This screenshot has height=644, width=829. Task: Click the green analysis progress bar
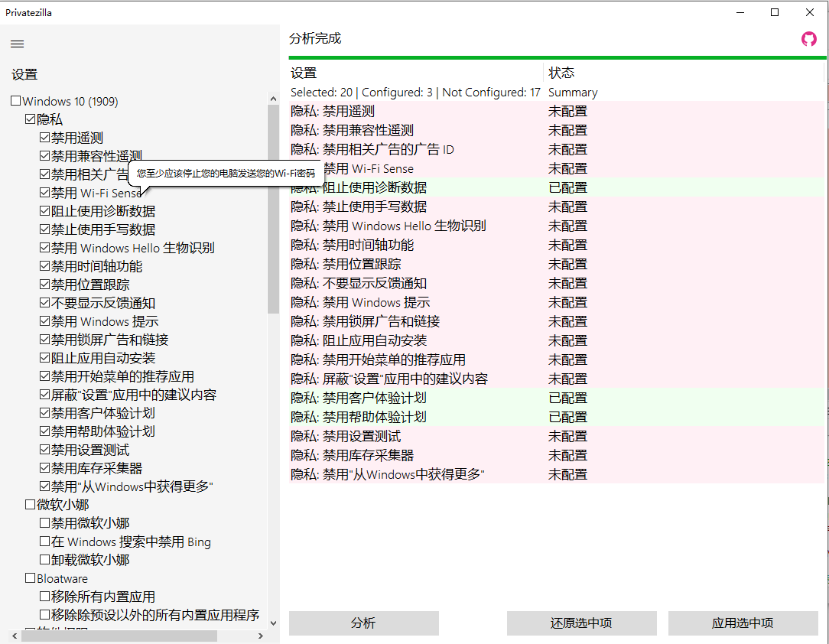click(x=558, y=57)
